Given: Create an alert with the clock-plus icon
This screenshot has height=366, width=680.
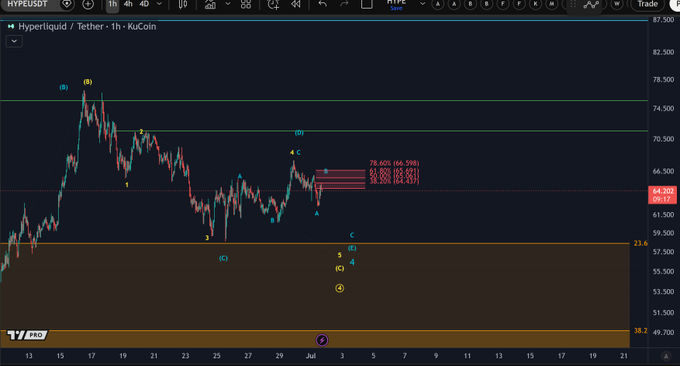Looking at the screenshot, I should click(273, 4).
